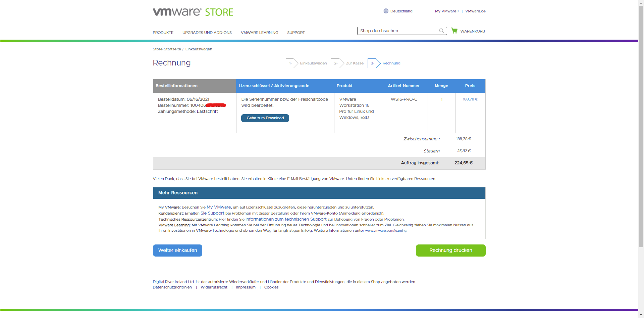Click the Zur Kasse step label
Screen dimensions: 644x318
[x=355, y=63]
